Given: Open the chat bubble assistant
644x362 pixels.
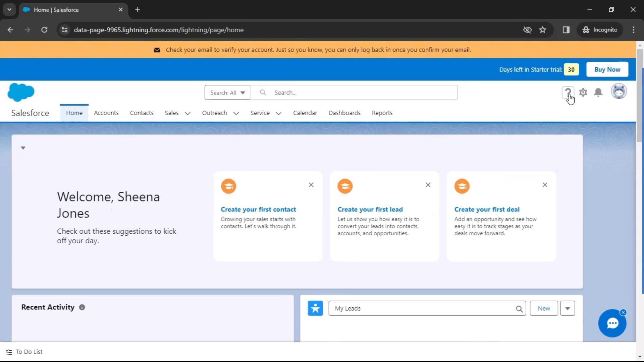Looking at the screenshot, I should 612,323.
